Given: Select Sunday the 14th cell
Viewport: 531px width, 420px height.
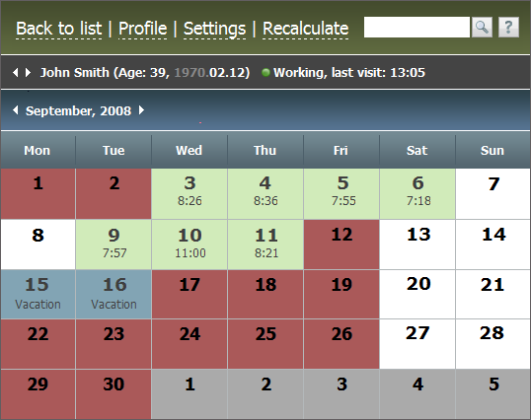Looking at the screenshot, I should [493, 245].
